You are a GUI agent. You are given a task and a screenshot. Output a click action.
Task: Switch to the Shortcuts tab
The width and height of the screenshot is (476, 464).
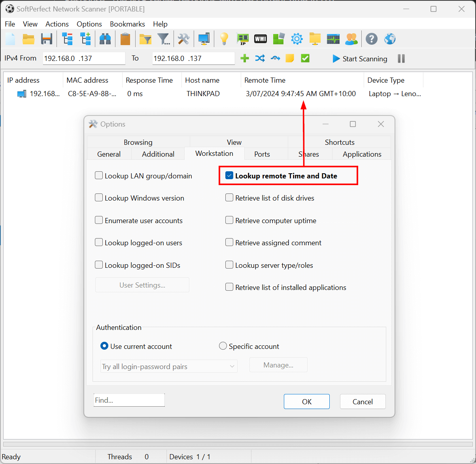[340, 142]
